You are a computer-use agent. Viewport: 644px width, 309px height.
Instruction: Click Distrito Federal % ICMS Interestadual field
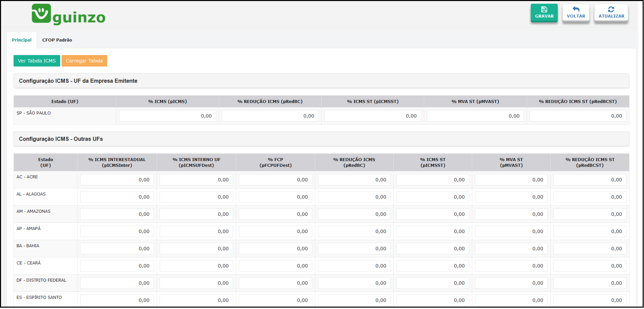coord(117,283)
